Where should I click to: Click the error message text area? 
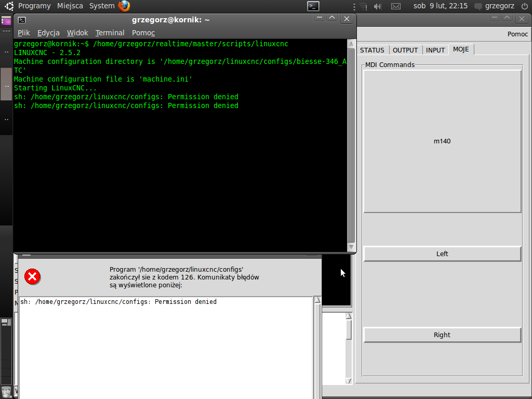point(166,348)
